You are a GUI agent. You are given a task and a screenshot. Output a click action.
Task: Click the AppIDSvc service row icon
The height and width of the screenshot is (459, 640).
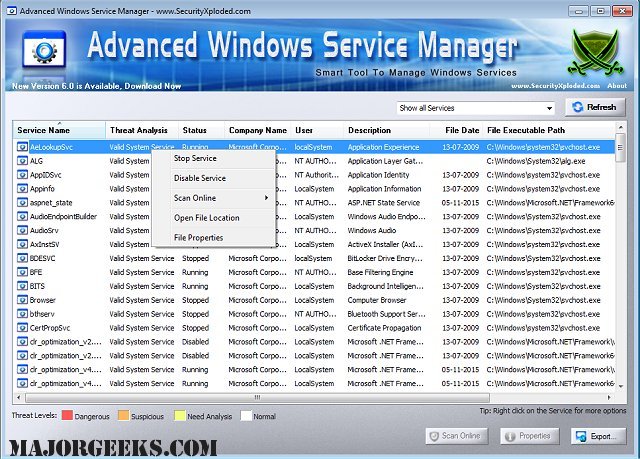(x=22, y=175)
